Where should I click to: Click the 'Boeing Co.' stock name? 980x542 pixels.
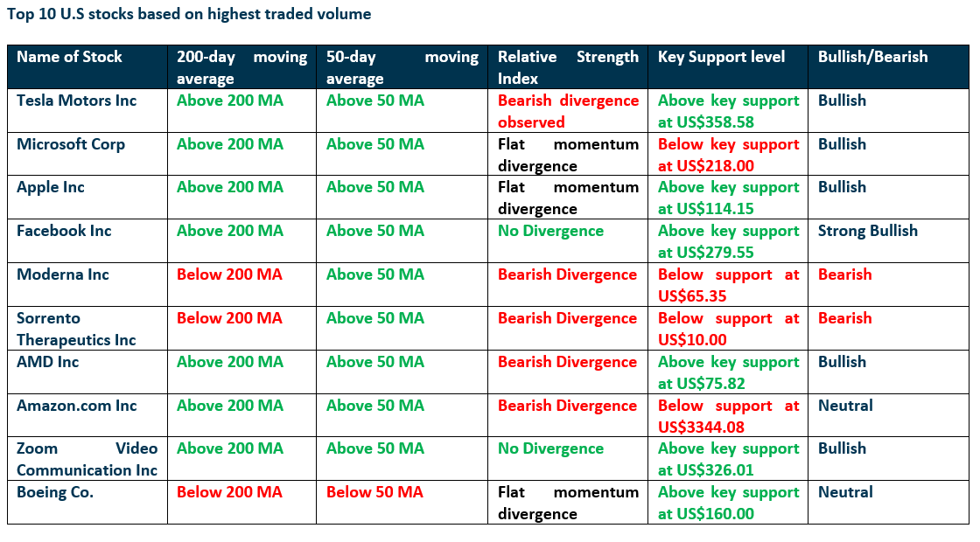coord(55,492)
